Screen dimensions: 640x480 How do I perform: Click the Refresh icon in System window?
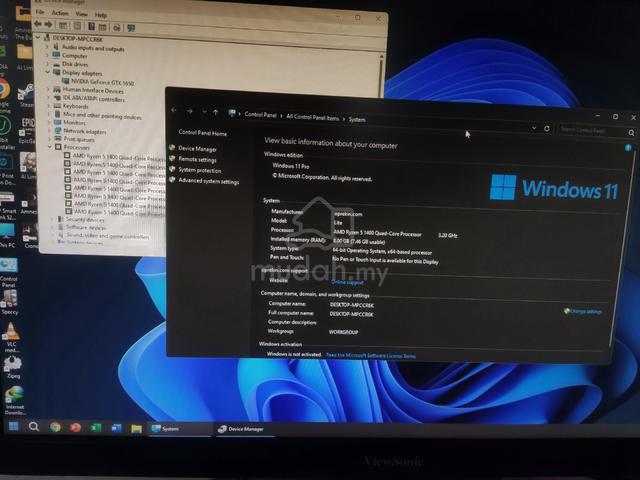point(547,129)
